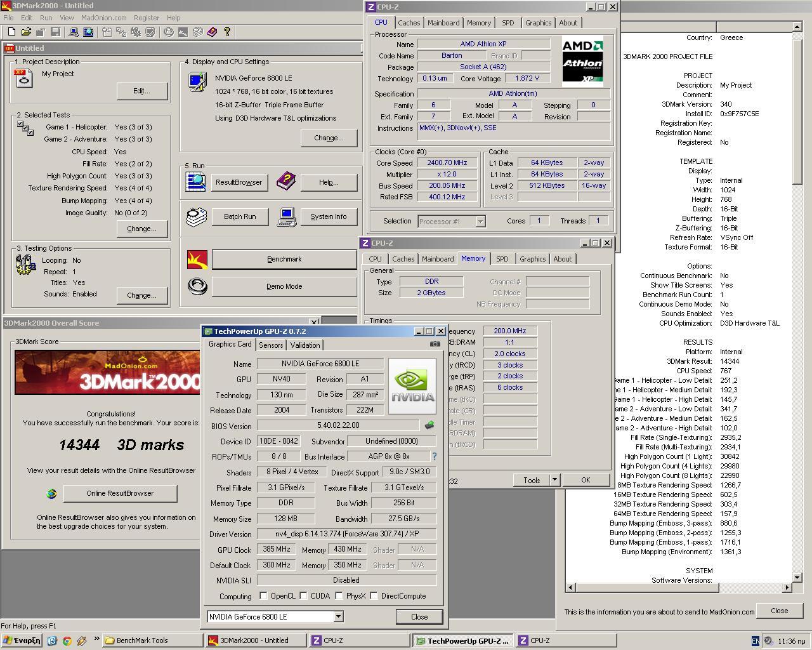
Task: Click the globe icon beside Online ResultBrowser
Action: [x=51, y=493]
